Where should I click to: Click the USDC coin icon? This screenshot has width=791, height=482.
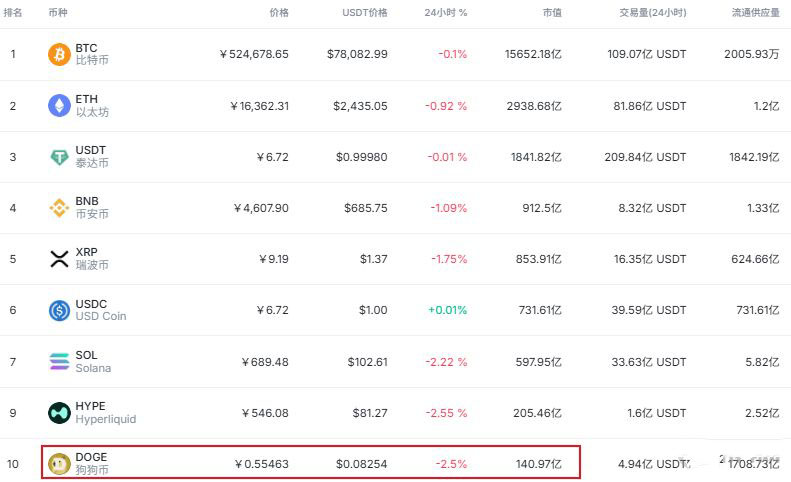coord(59,310)
